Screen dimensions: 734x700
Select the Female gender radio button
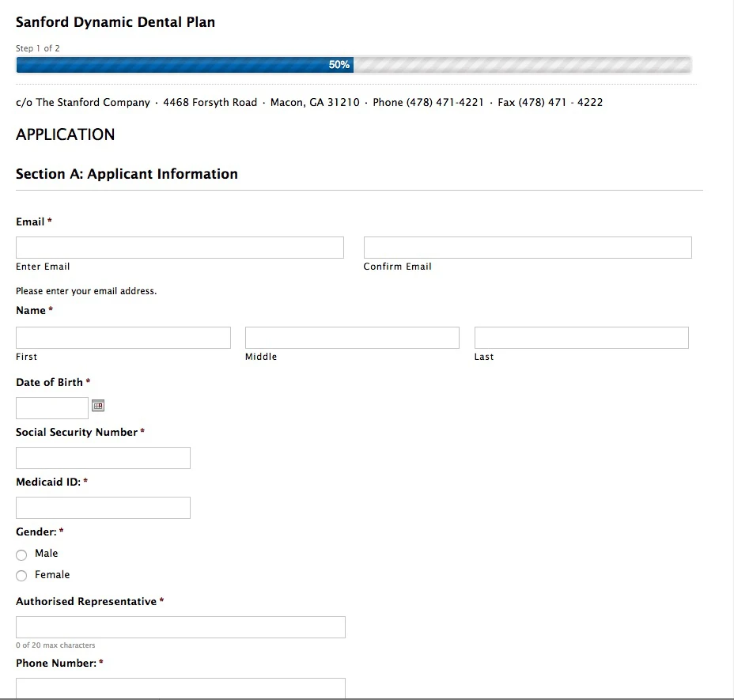coord(21,576)
